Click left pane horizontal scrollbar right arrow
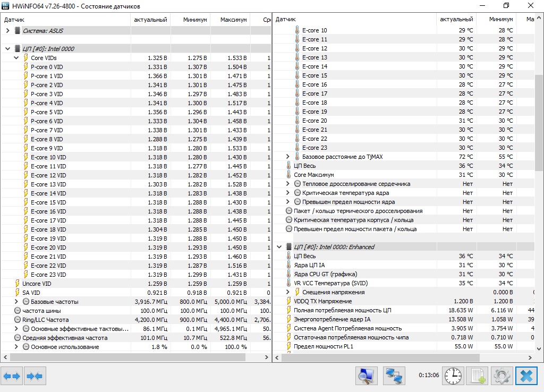This screenshot has height=392, width=544. point(267,357)
